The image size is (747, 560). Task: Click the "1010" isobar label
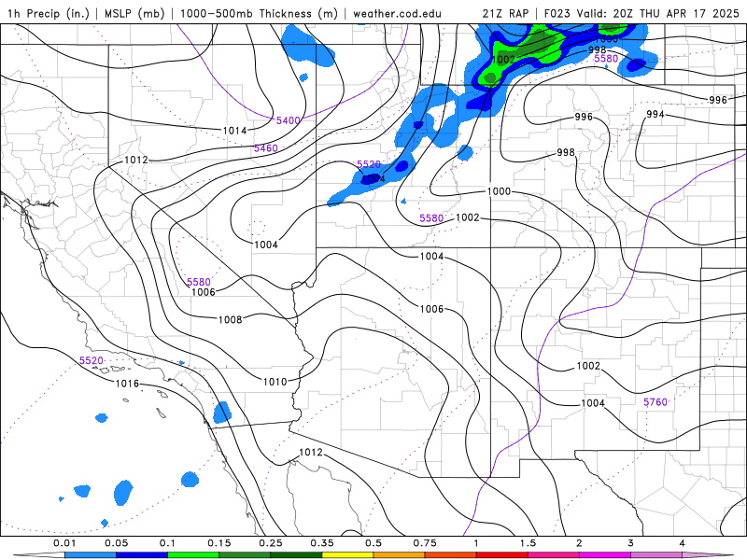275,382
